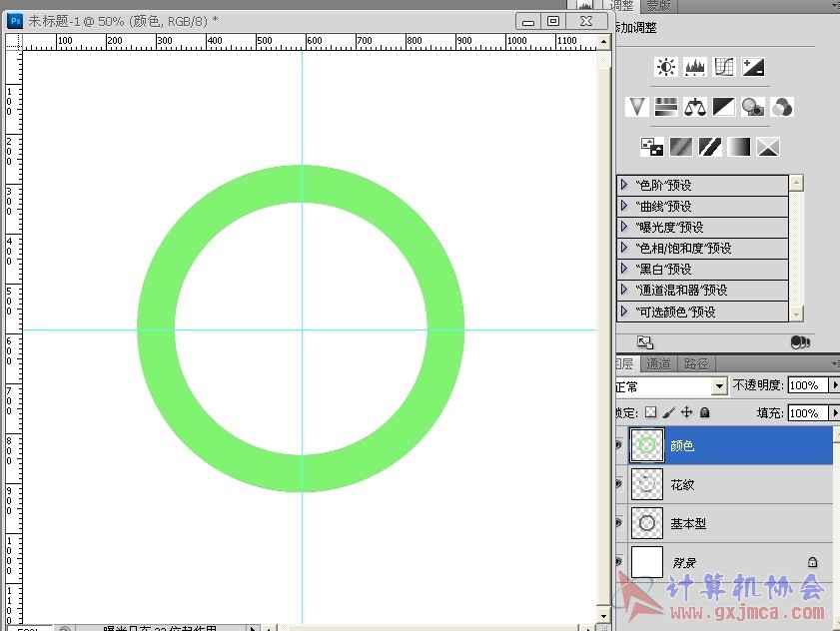The height and width of the screenshot is (631, 840).
Task: Expand the "可选颜色"预设 list
Action: coord(624,312)
